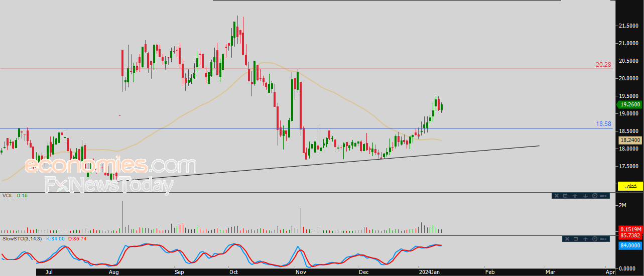Click the 2024Jan label on time axis
The width and height of the screenshot is (644, 276).
(430, 271)
